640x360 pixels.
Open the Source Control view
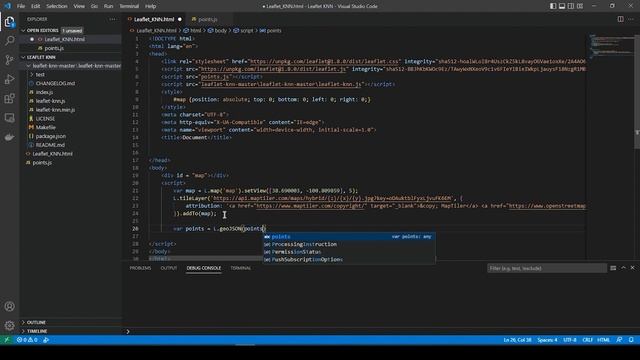point(9,60)
